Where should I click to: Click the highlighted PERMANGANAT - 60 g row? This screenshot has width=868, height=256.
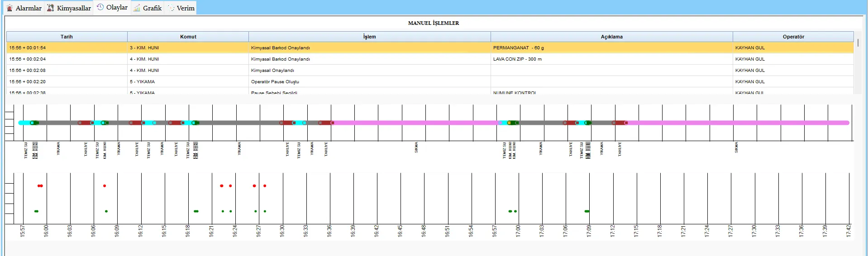tap(518, 48)
